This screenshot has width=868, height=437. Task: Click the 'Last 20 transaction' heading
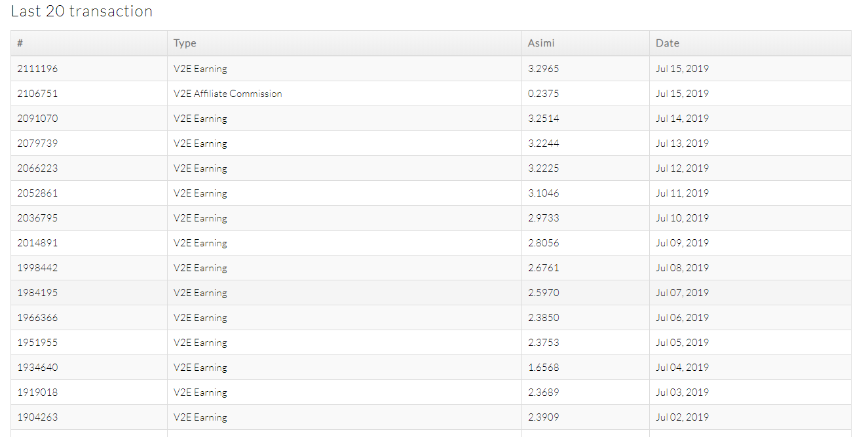point(82,11)
